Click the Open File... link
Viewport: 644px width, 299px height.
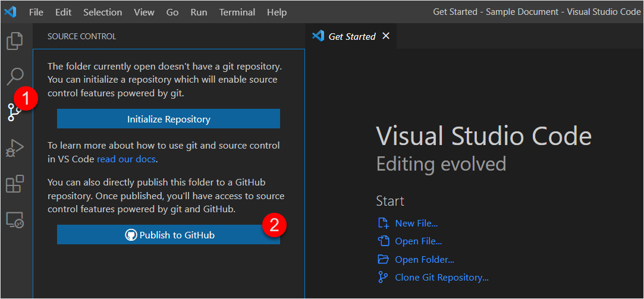click(419, 241)
